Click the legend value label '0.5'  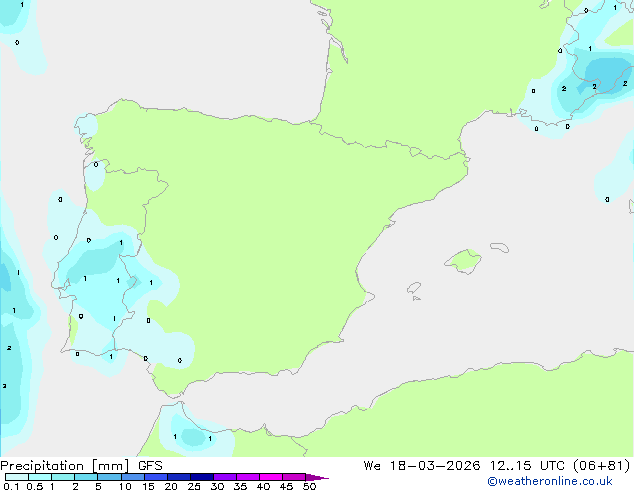[35, 486]
